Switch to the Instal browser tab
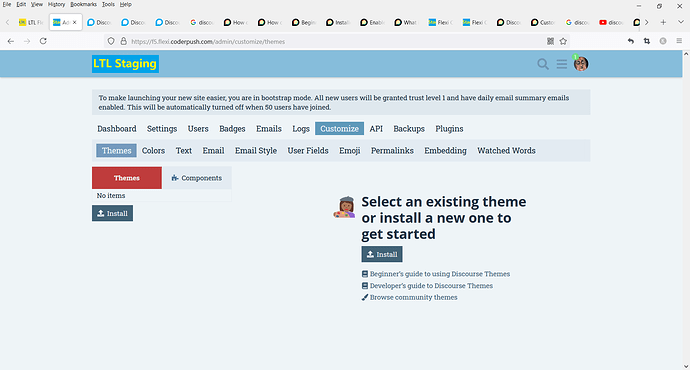 click(338, 22)
